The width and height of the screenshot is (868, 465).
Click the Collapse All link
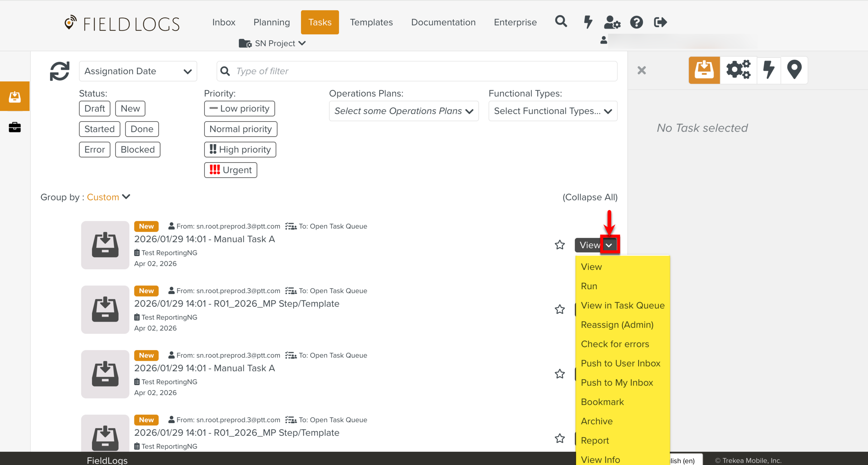tap(590, 197)
